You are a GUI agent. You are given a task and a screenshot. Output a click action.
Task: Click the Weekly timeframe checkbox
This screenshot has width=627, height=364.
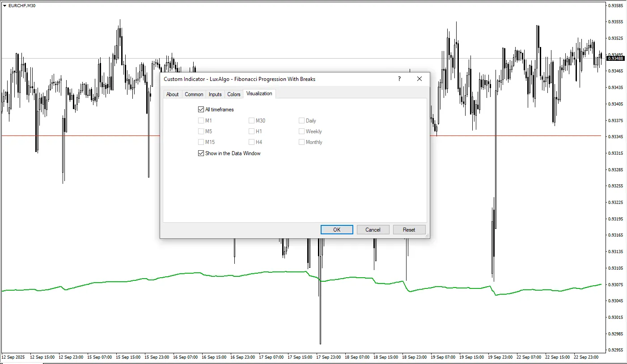[301, 131]
